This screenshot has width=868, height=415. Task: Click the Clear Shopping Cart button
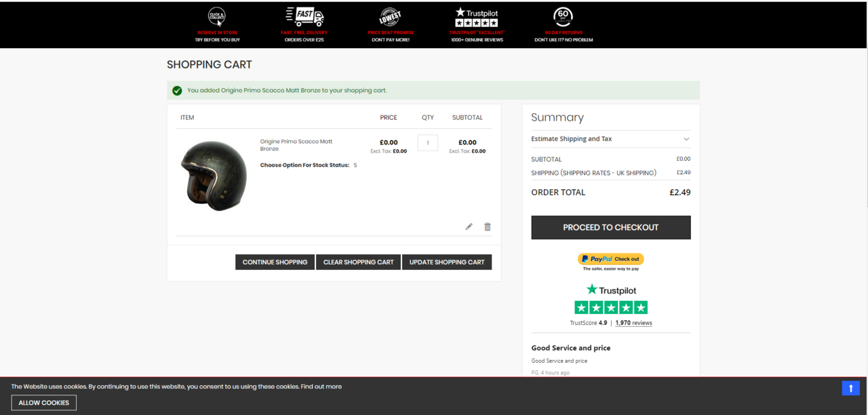pos(358,262)
